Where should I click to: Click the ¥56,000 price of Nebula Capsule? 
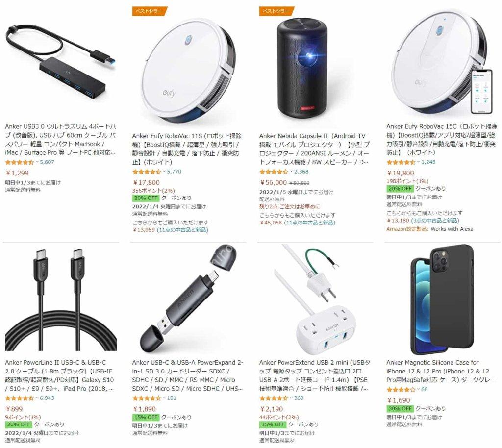[273, 183]
